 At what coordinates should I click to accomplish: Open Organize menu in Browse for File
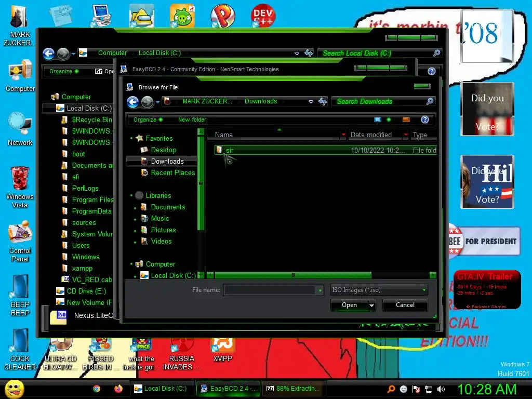(x=148, y=119)
